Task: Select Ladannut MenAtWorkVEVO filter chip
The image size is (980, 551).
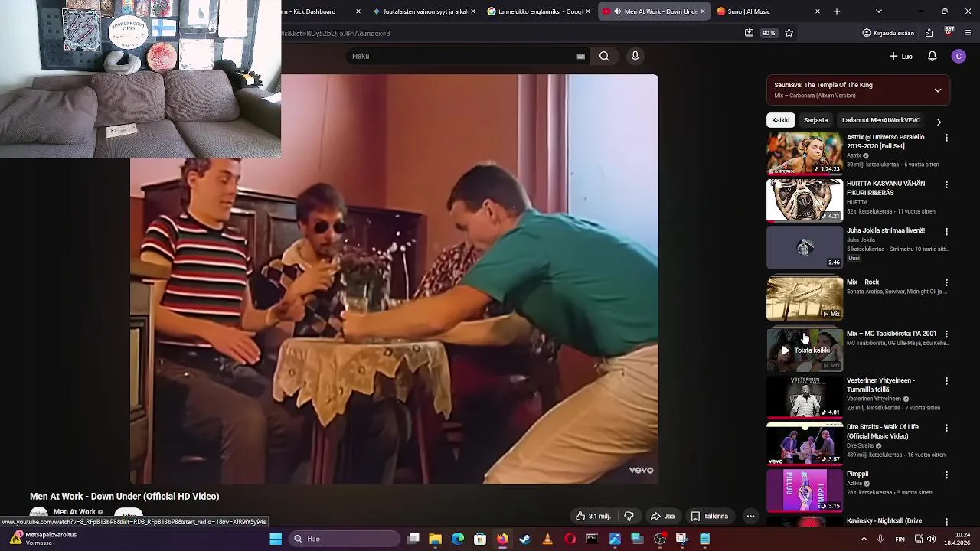Action: click(880, 120)
